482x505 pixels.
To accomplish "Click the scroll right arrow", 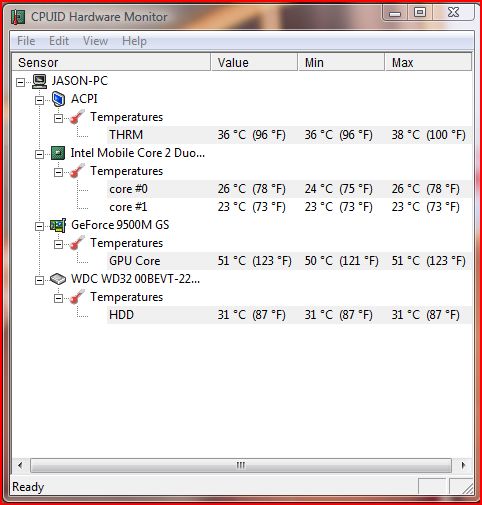I will (x=463, y=465).
